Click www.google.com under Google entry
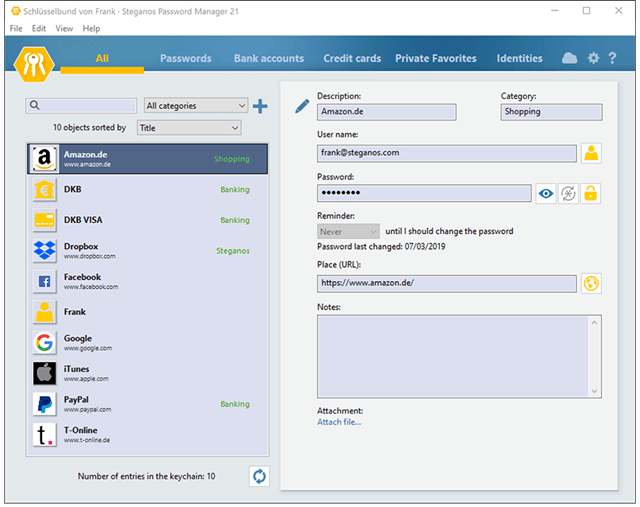This screenshot has height=507, width=640. [88, 348]
